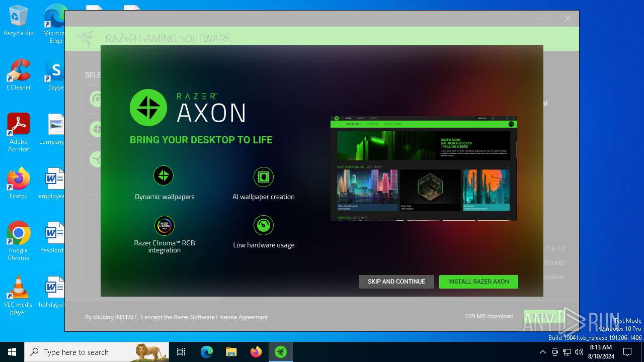Open the network status tray icon
The width and height of the screenshot is (644, 362).
pyautogui.click(x=567, y=352)
